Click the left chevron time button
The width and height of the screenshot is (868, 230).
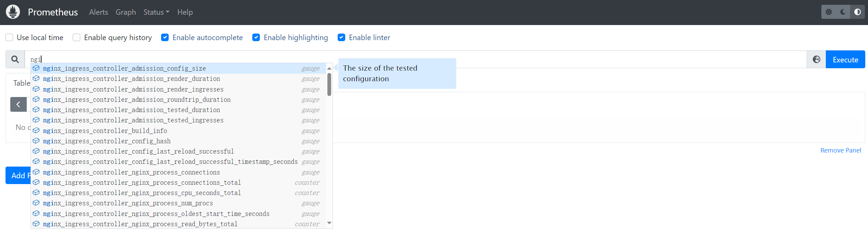tap(19, 104)
